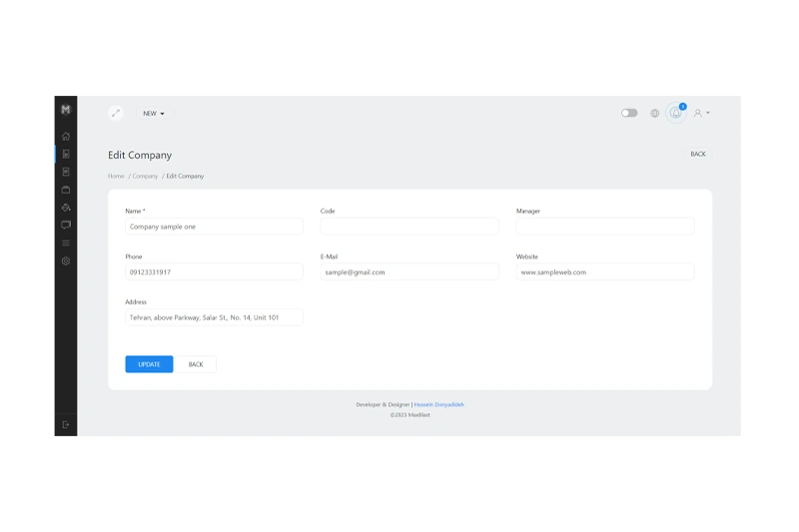799x532 pixels.
Task: Navigate to Company in the breadcrumb
Action: point(145,177)
